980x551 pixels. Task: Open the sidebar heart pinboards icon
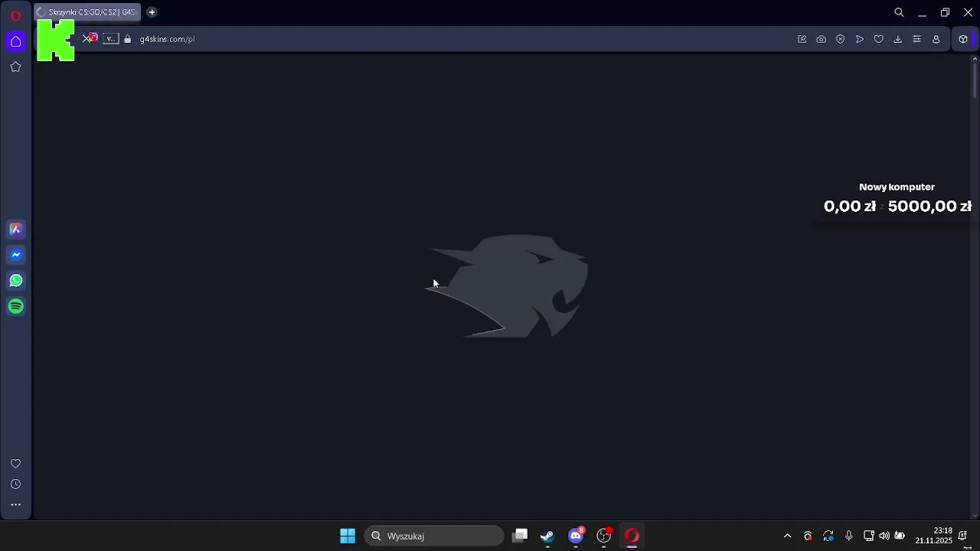tap(15, 464)
